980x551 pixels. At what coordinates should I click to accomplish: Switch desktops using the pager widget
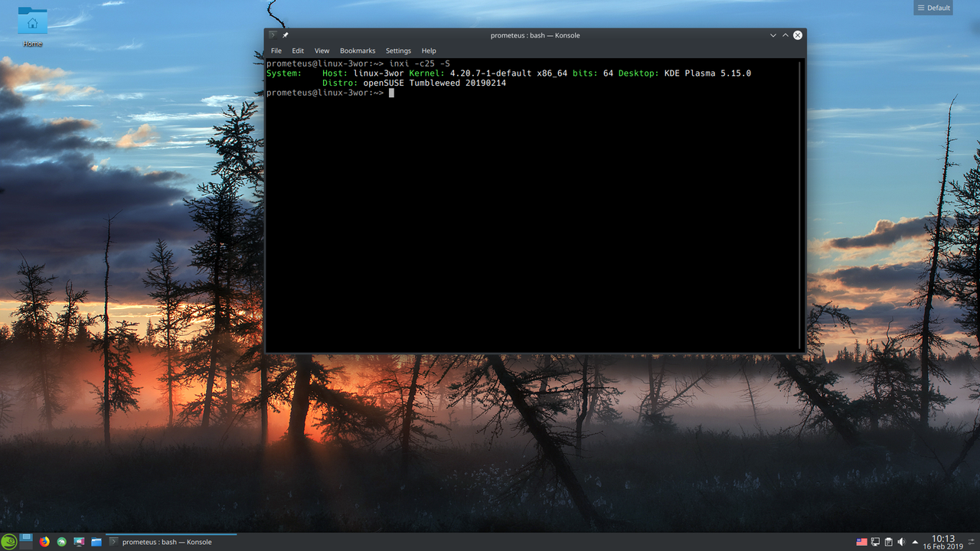[x=26, y=542]
